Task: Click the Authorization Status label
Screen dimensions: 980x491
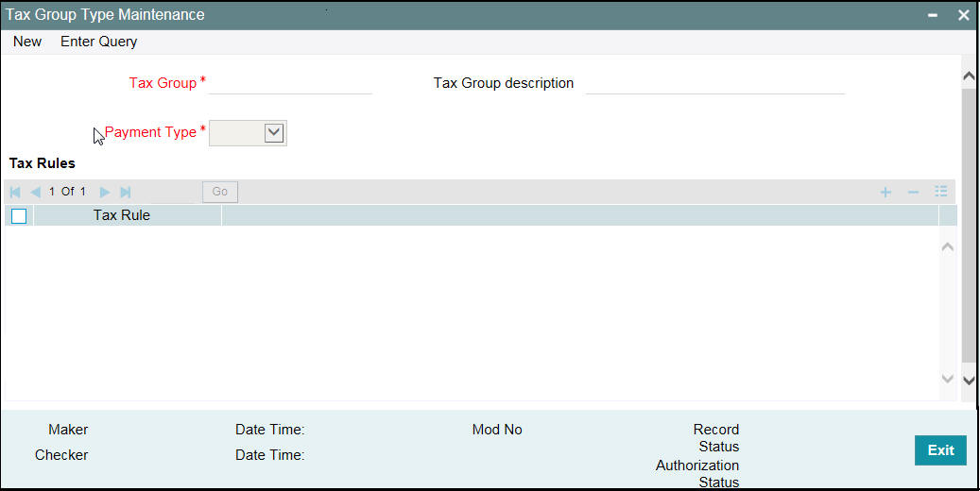Action: [697, 473]
